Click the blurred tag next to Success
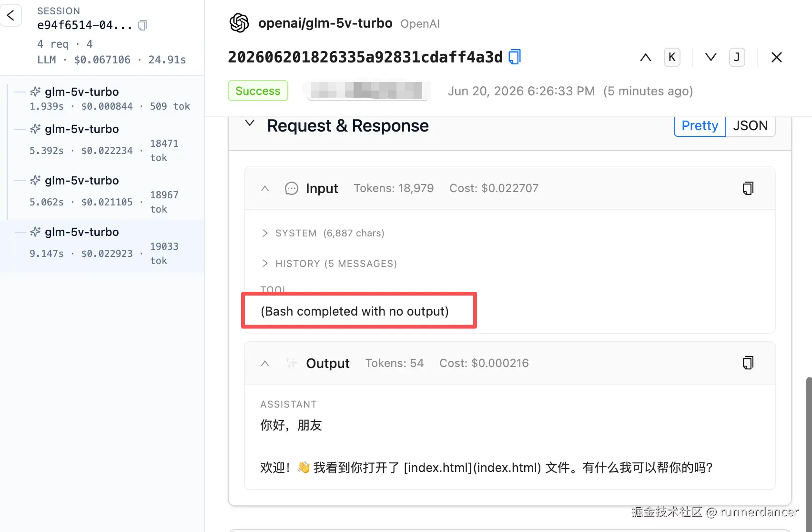 click(366, 91)
